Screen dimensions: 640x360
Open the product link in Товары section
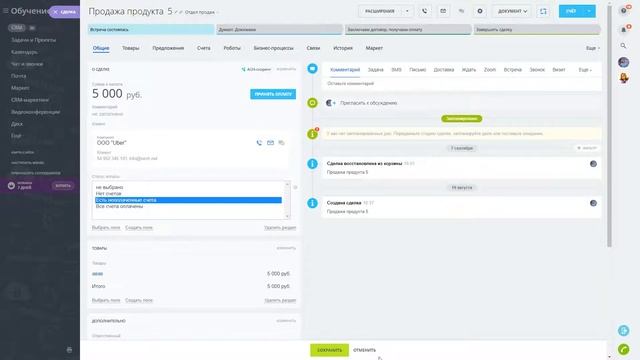pos(98,274)
